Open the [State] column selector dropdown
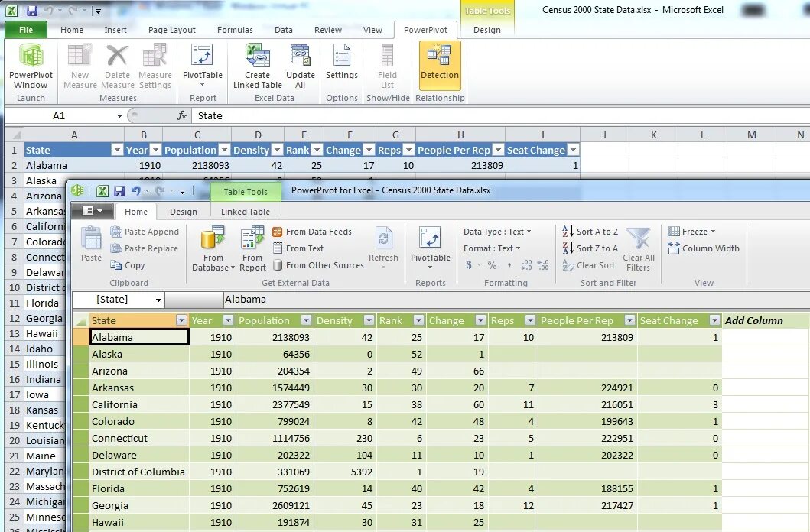Image resolution: width=810 pixels, height=532 pixels. [158, 300]
